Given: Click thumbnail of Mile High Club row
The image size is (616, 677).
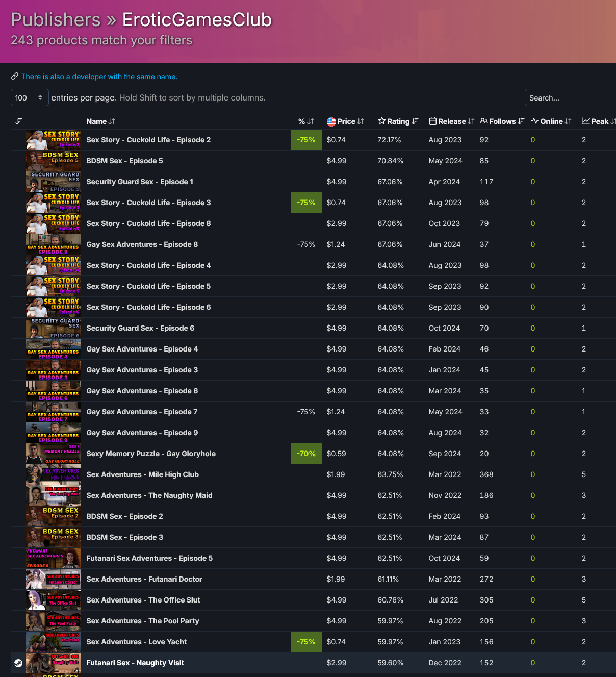Looking at the screenshot, I should [53, 474].
